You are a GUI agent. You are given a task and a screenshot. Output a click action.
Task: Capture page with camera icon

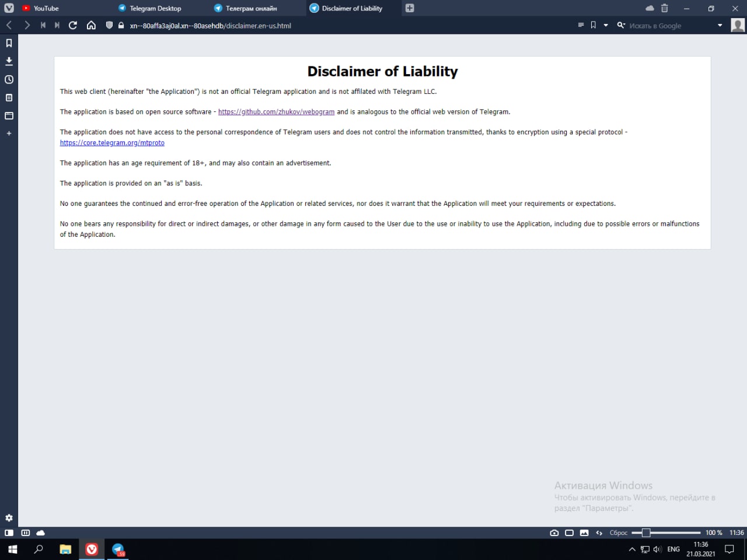554,533
